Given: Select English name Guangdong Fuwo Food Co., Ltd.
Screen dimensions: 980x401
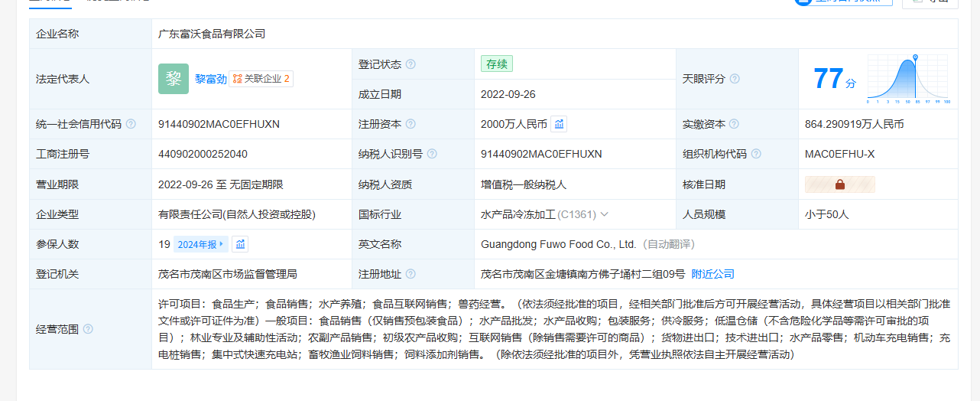Looking at the screenshot, I should 559,244.
